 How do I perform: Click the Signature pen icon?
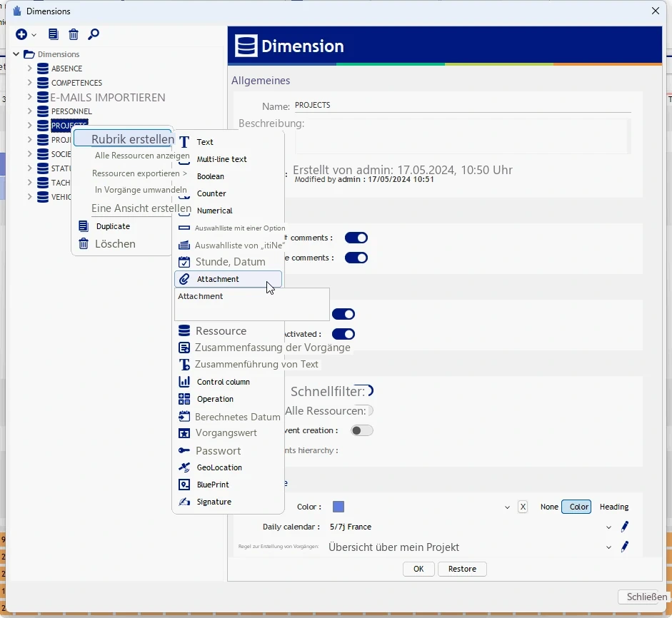(x=184, y=502)
